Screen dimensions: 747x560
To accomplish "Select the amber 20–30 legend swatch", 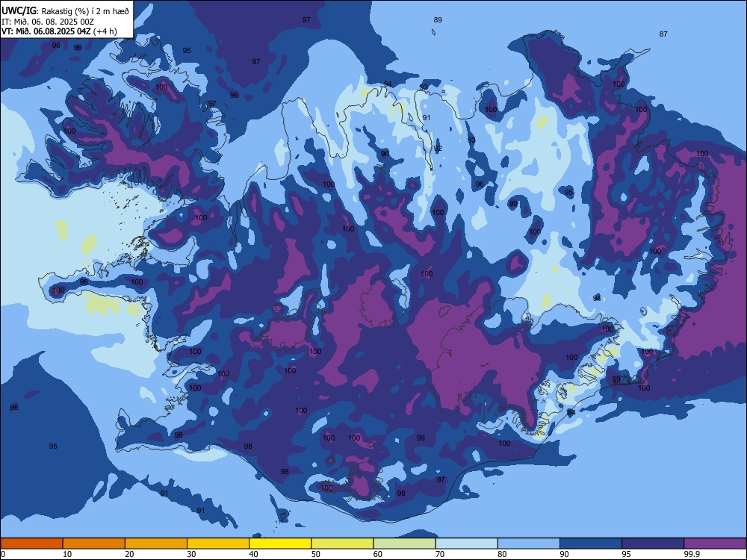I will [x=156, y=544].
